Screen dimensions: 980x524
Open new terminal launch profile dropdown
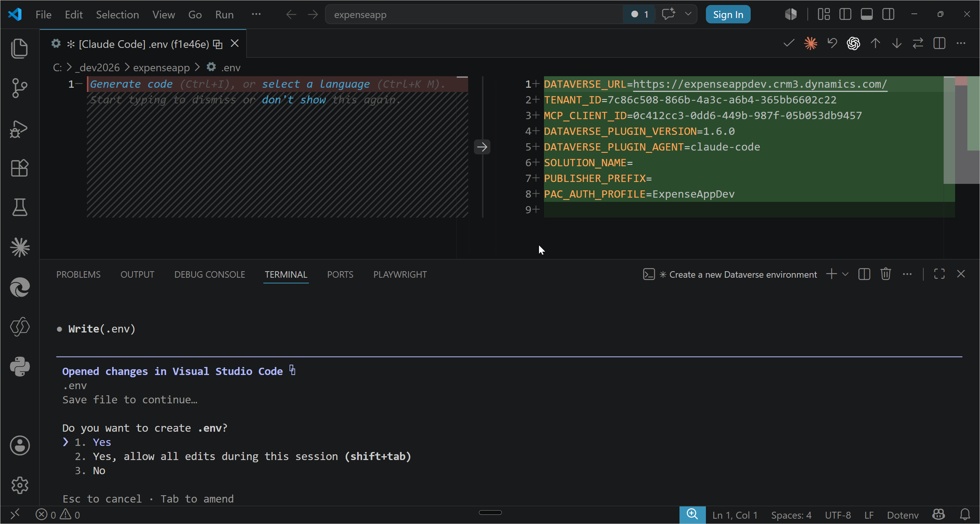[846, 274]
